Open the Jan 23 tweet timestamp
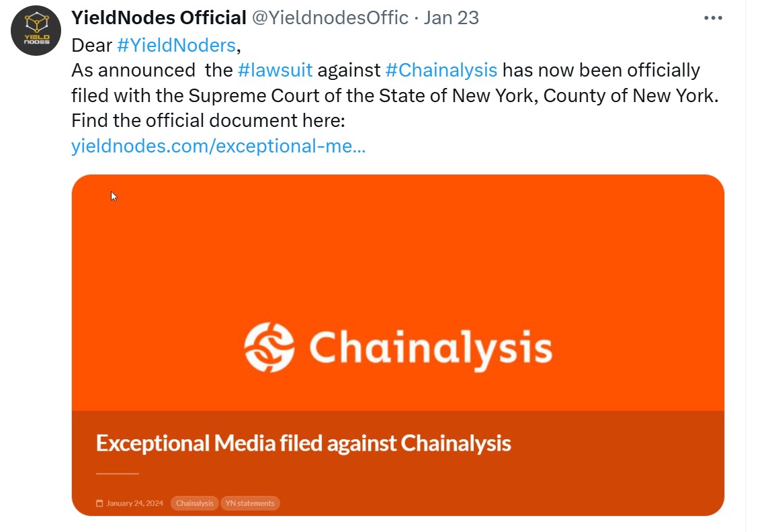Viewport: 766px width, 532px height. 452,18
